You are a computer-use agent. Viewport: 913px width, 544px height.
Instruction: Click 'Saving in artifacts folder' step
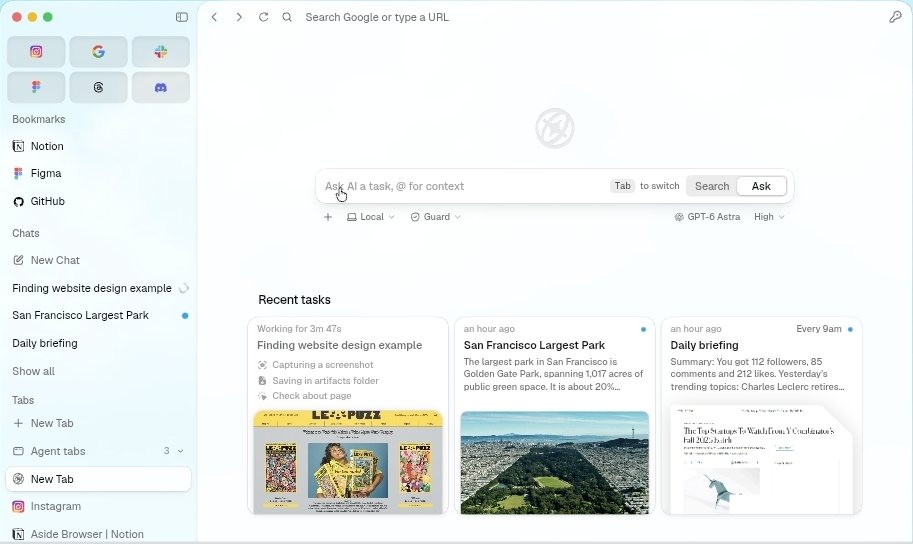(x=318, y=381)
